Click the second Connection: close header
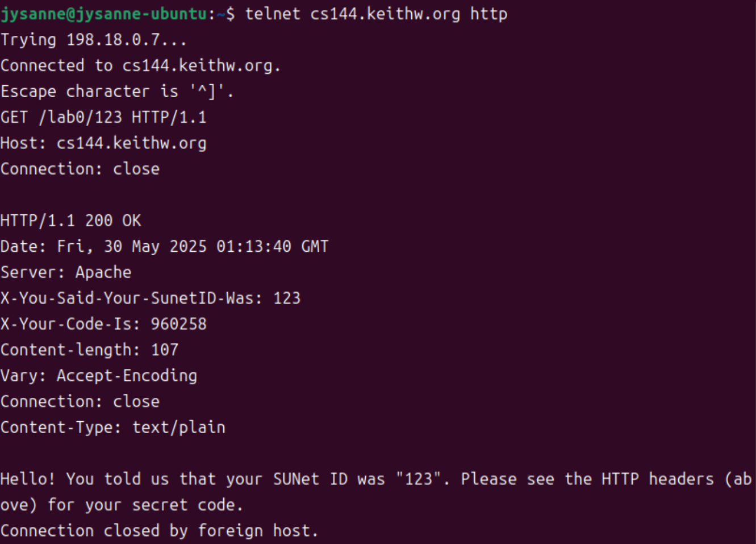 [x=80, y=401]
